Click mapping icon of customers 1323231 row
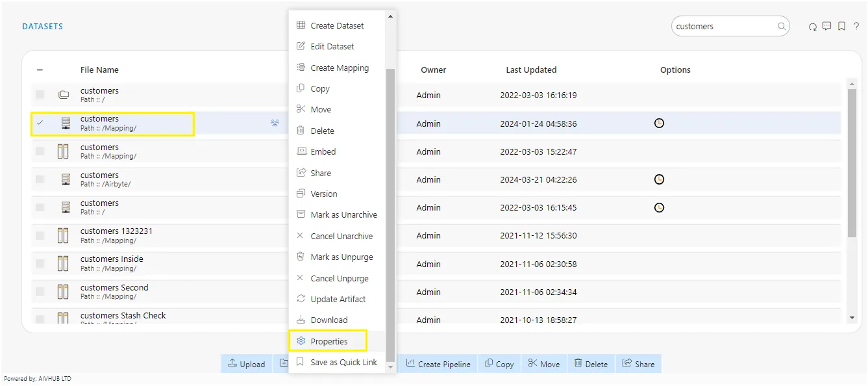 point(63,235)
